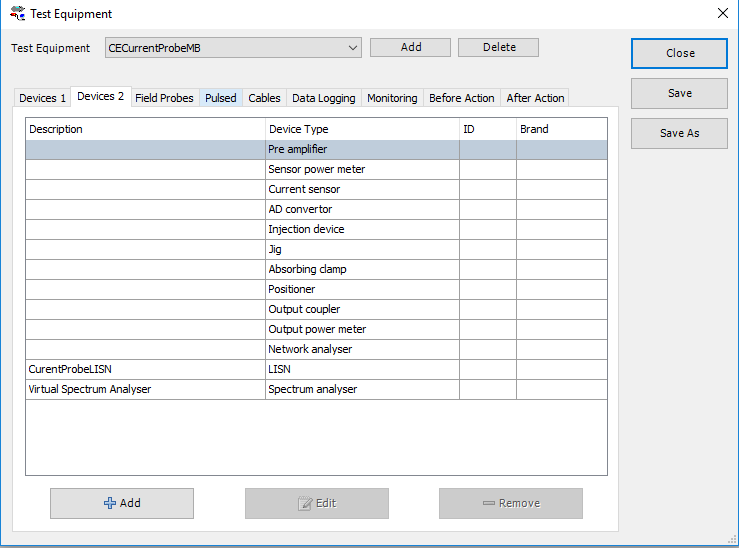Click the Save As button
Screen dimensions: 739x548
(x=679, y=133)
